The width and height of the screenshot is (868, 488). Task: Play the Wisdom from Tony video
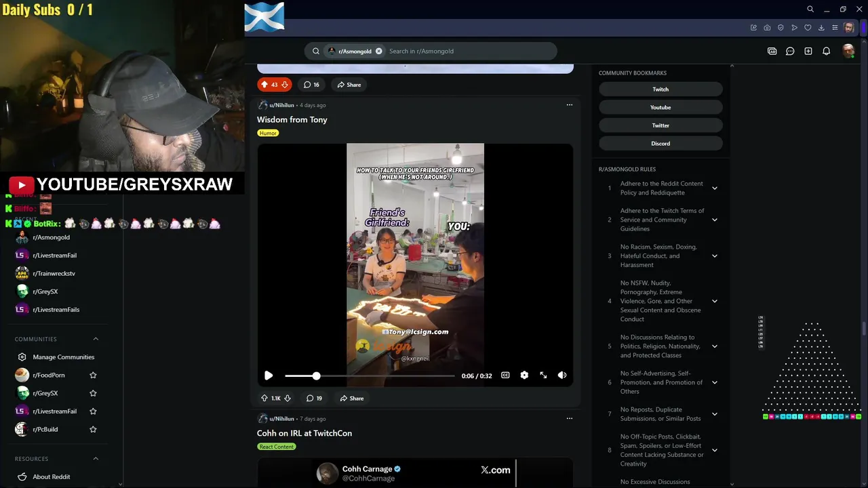click(x=269, y=375)
